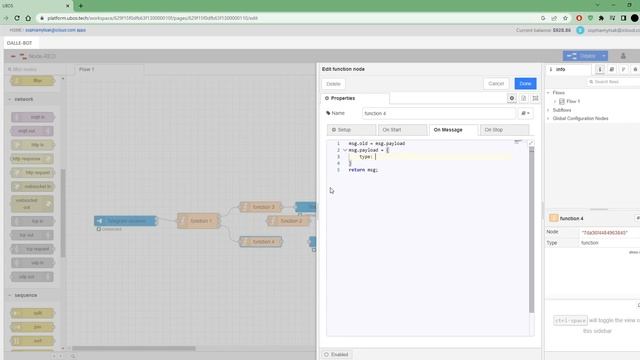
Task: Open the debug messages sidebar icon
Action: pyautogui.click(x=623, y=69)
